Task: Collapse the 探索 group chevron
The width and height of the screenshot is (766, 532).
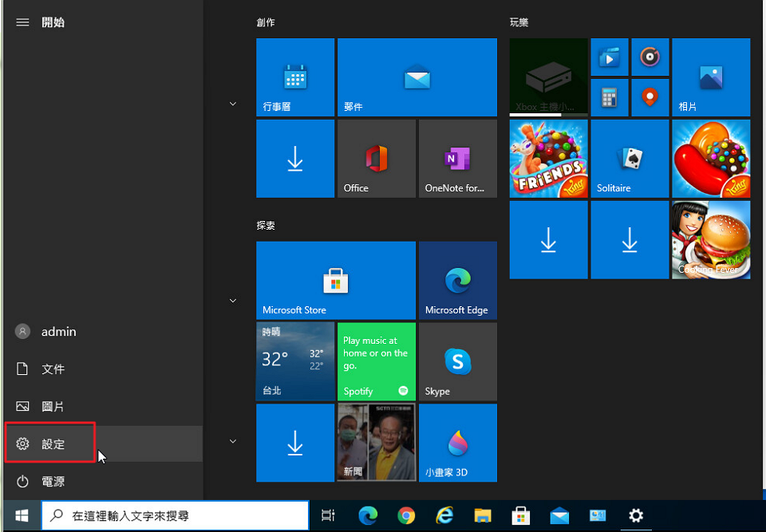Action: (x=233, y=301)
